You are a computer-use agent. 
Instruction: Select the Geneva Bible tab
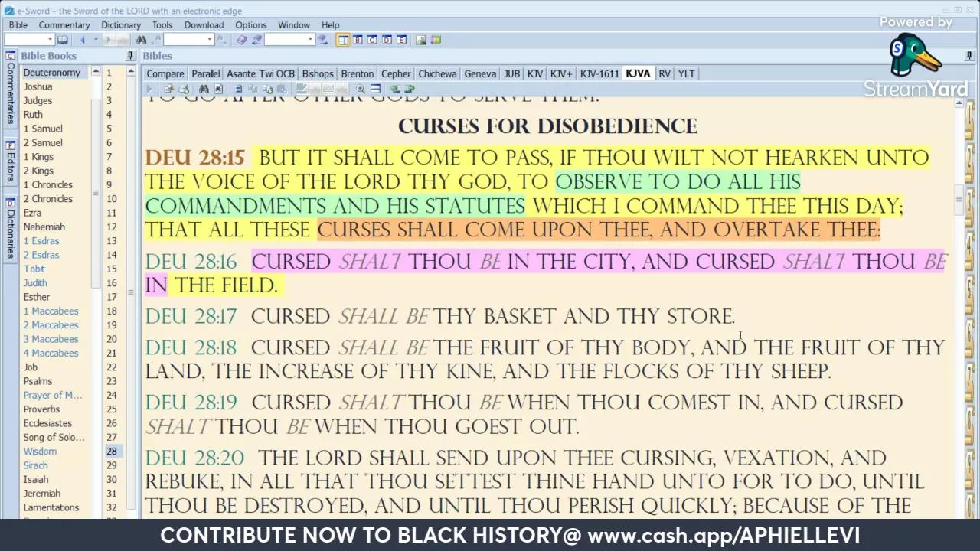pyautogui.click(x=480, y=73)
